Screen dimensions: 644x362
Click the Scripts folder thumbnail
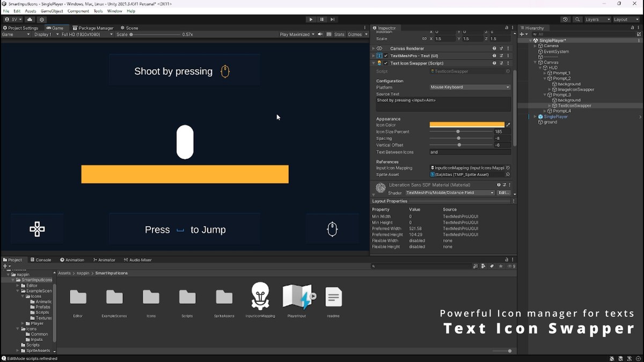click(187, 296)
